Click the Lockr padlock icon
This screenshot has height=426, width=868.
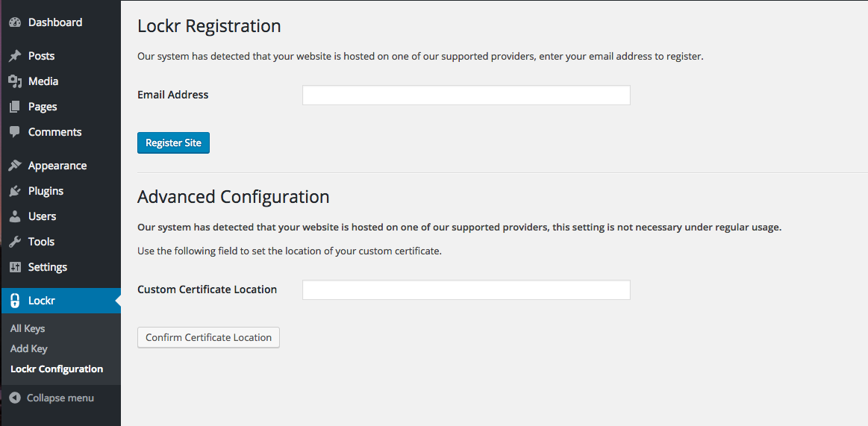click(15, 301)
